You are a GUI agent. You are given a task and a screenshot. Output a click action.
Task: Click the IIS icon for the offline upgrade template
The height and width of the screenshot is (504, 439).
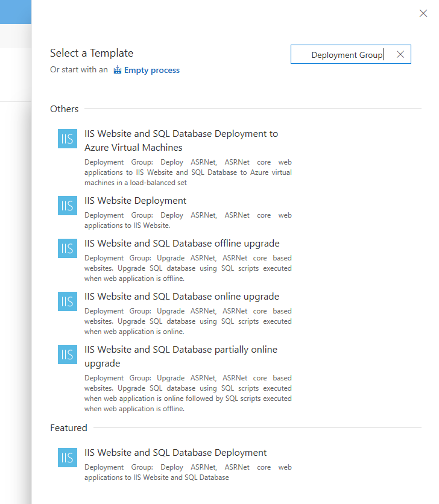[x=67, y=248]
